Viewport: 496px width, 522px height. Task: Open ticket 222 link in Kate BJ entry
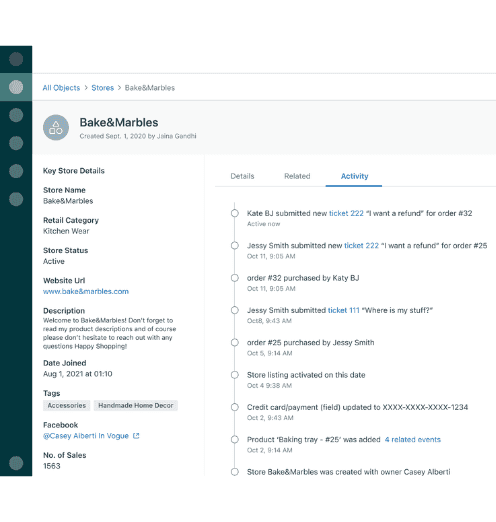pos(346,213)
